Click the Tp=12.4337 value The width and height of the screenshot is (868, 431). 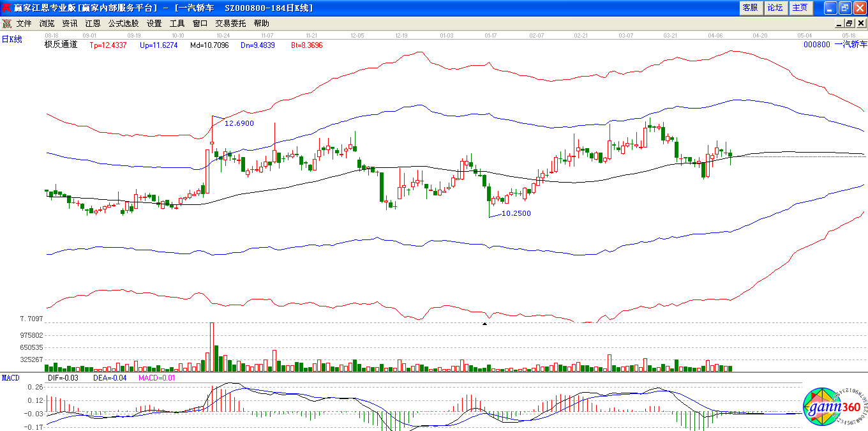click(108, 45)
